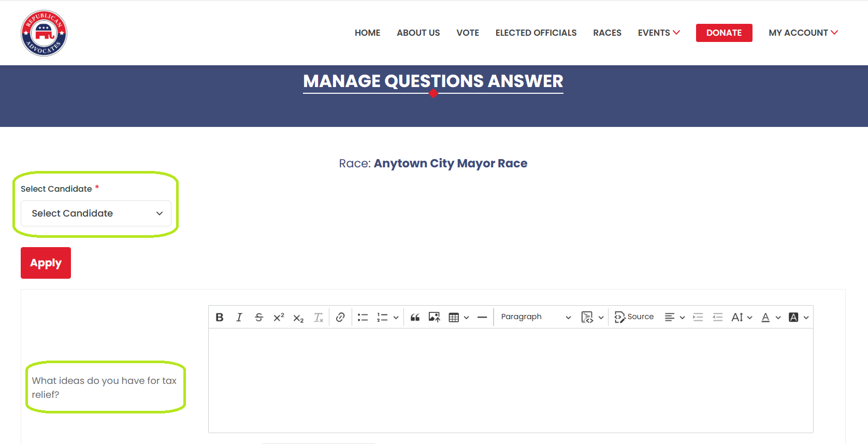Image resolution: width=868 pixels, height=444 pixels.
Task: Click the Anytown City Mayor Race title
Action: [x=451, y=163]
